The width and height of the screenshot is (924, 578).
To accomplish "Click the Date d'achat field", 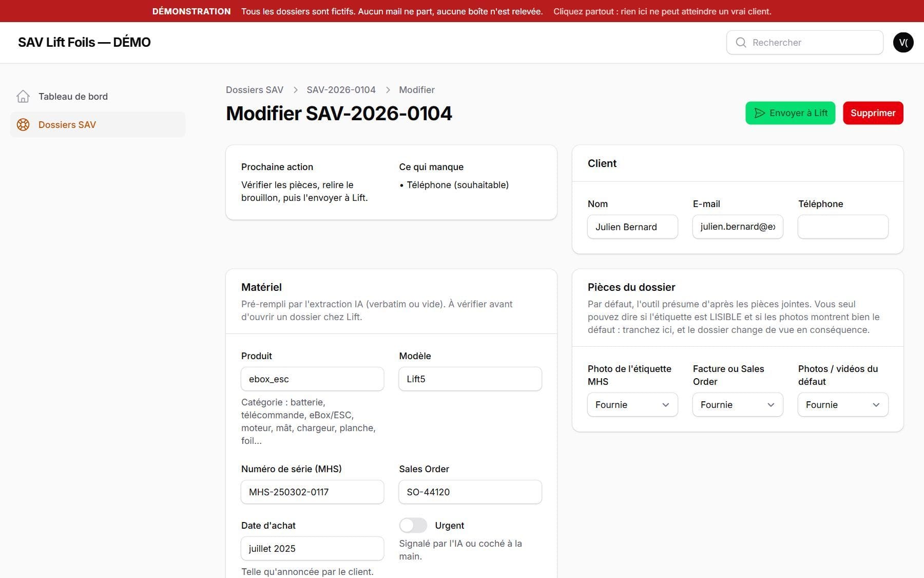I will [312, 549].
